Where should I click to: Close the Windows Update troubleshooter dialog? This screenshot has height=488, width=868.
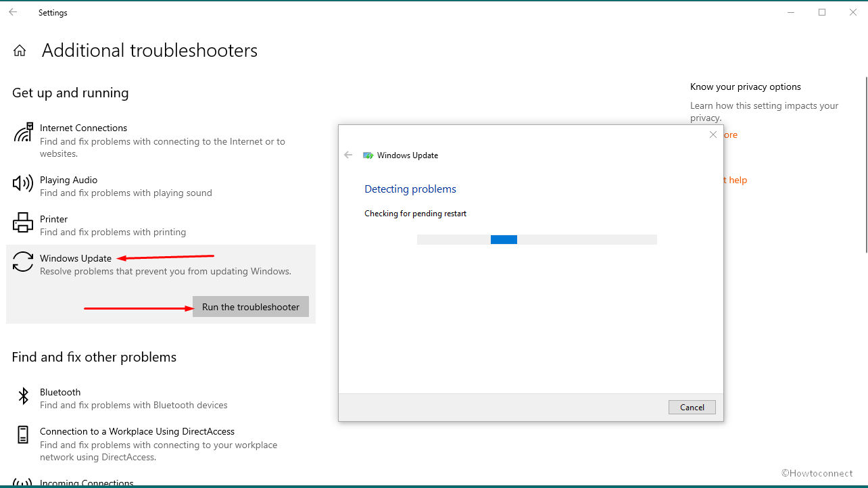pos(713,135)
